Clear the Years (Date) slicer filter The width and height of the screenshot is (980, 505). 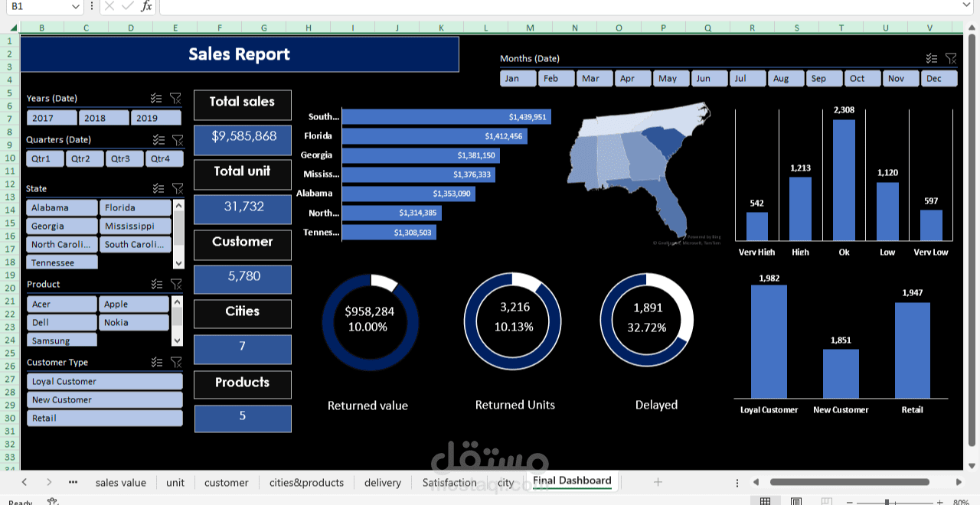click(x=176, y=98)
